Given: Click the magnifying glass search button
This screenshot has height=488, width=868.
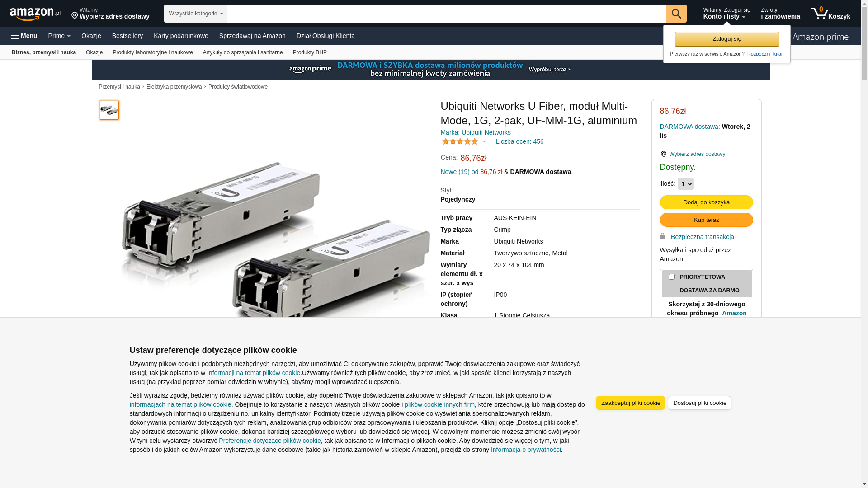Looking at the screenshot, I should pos(676,14).
